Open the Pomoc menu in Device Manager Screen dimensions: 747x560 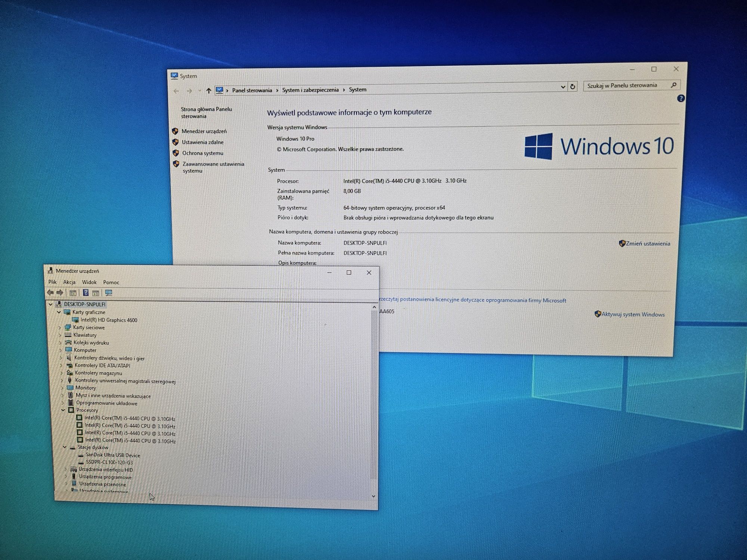(111, 283)
